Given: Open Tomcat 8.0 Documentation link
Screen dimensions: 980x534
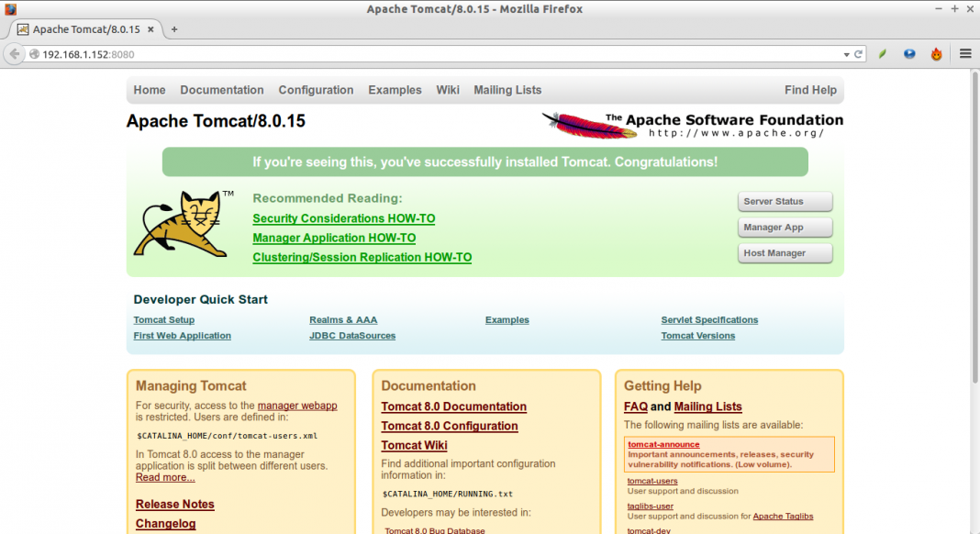Looking at the screenshot, I should 453,406.
